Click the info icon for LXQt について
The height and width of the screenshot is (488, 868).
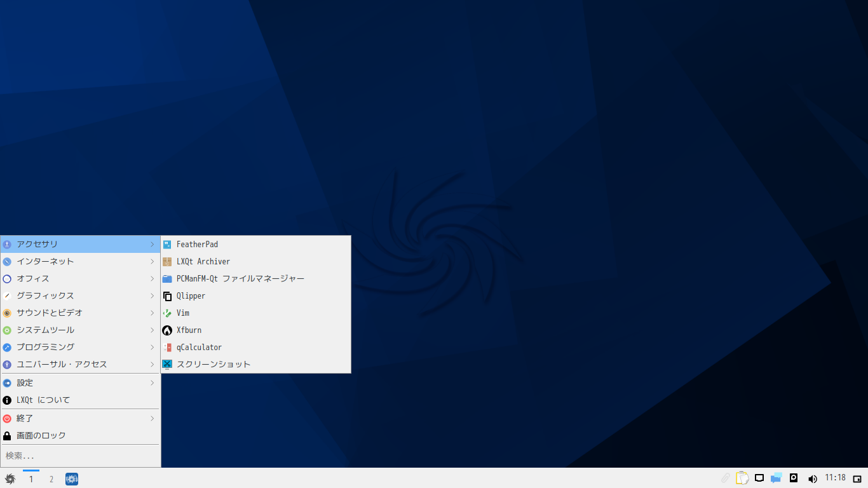pos(7,400)
